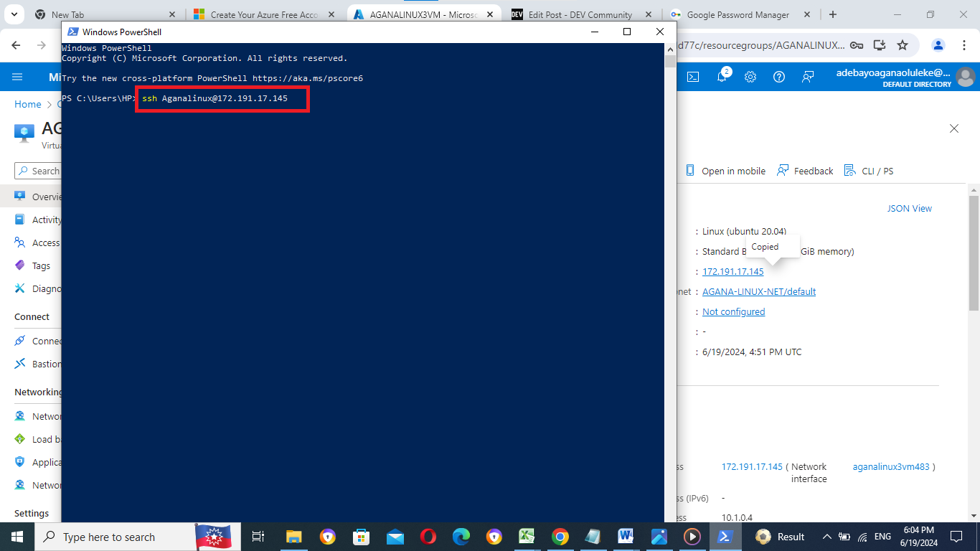This screenshot has width=980, height=551.
Task: Click the Windows Start button
Action: point(17,537)
